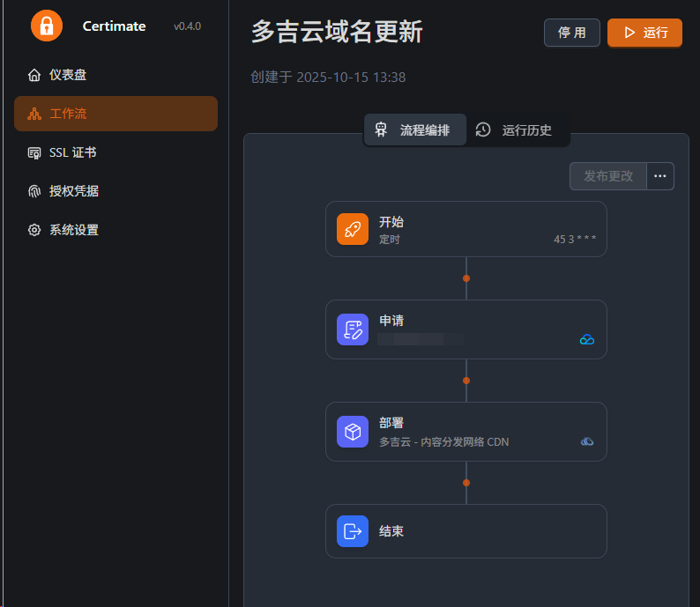Click the cloud provider icon in apply node
Screen dimensions: 700x607
(587, 339)
